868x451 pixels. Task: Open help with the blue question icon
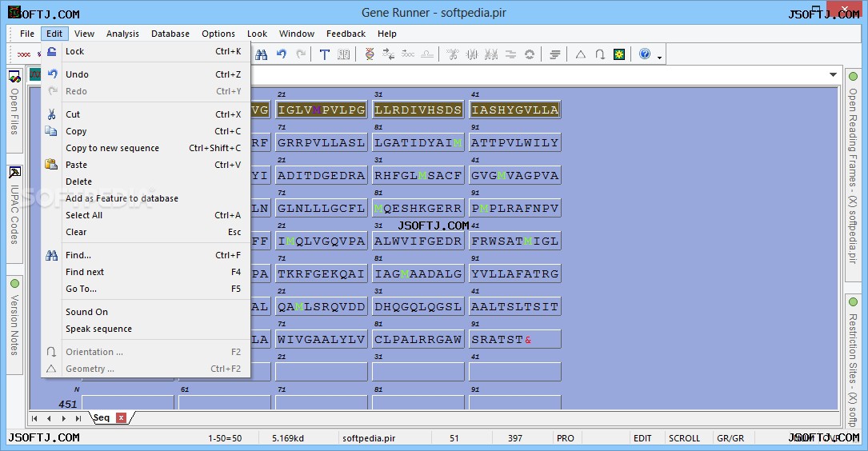coord(644,54)
